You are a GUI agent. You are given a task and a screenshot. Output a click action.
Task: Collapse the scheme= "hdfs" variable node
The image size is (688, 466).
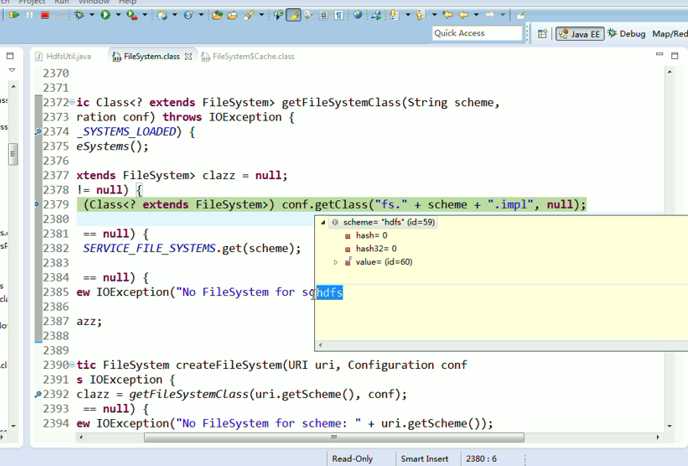point(323,222)
